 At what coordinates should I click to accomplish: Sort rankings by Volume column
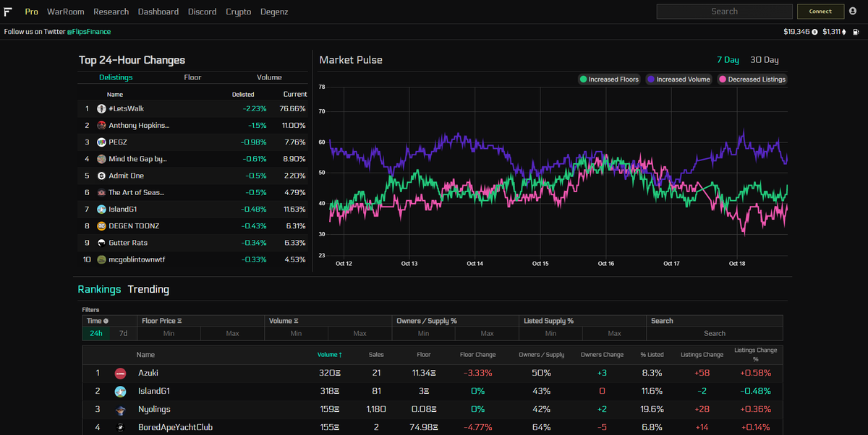pyautogui.click(x=329, y=355)
